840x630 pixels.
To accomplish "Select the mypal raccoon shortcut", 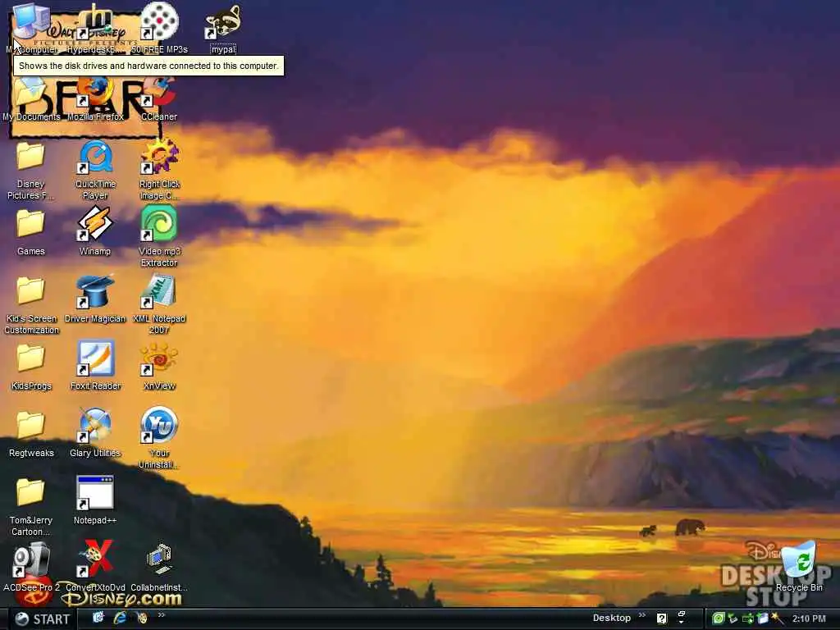I will click(223, 28).
